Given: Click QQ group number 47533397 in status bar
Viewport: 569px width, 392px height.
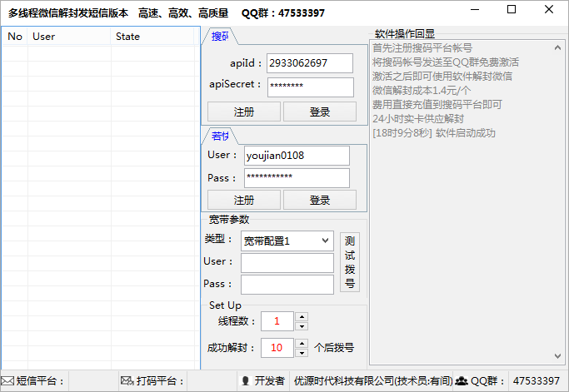Looking at the screenshot, I should (536, 380).
